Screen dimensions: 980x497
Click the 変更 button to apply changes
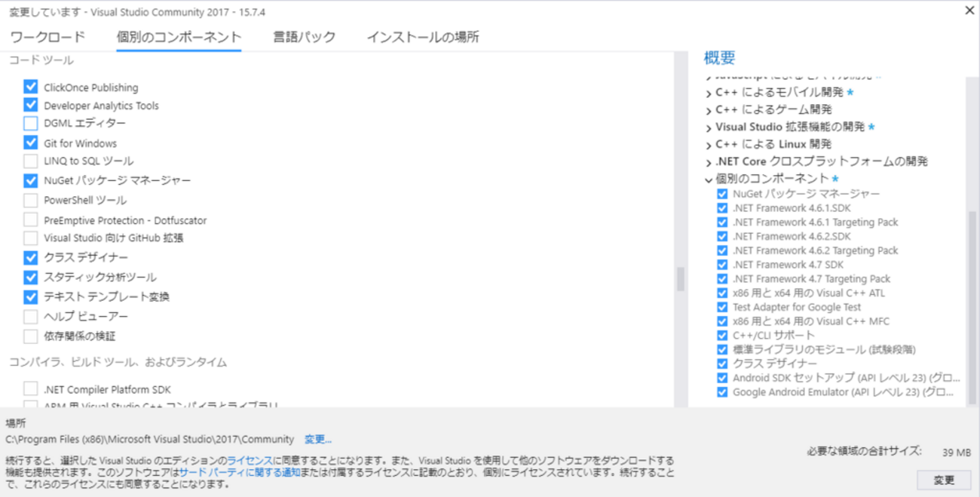(944, 480)
